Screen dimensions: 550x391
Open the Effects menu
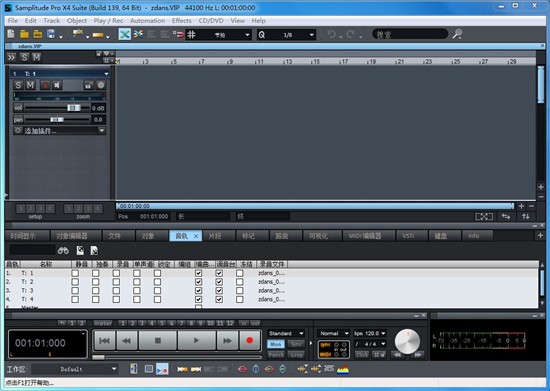coord(182,20)
